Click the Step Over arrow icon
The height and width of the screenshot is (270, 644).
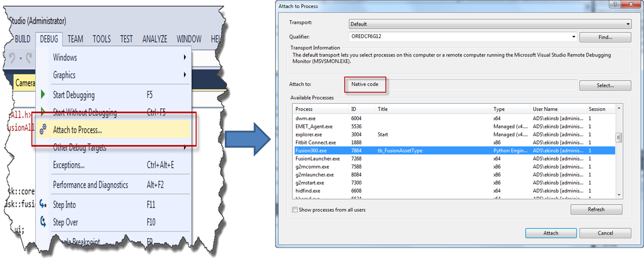43,221
